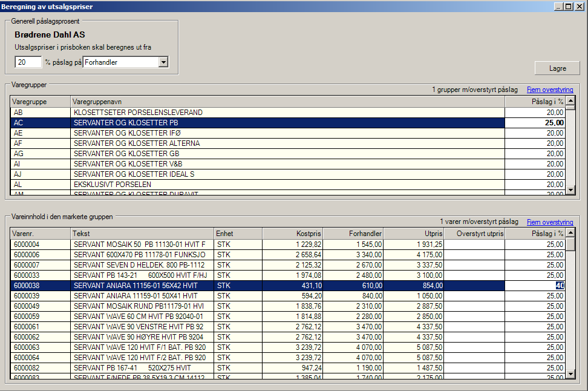Select group row SERVANTER OG KLOSETTER IFØ
This screenshot has width=588, height=391.
[x=287, y=133]
